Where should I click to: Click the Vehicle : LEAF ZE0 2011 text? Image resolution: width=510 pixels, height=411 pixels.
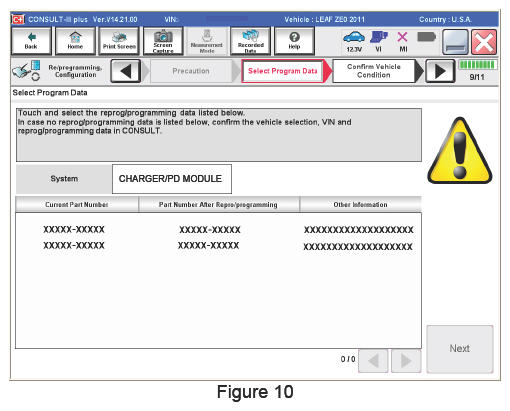[324, 19]
